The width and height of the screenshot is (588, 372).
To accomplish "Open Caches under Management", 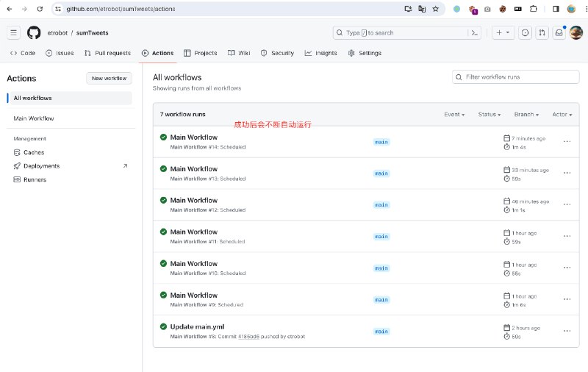I will point(29,152).
